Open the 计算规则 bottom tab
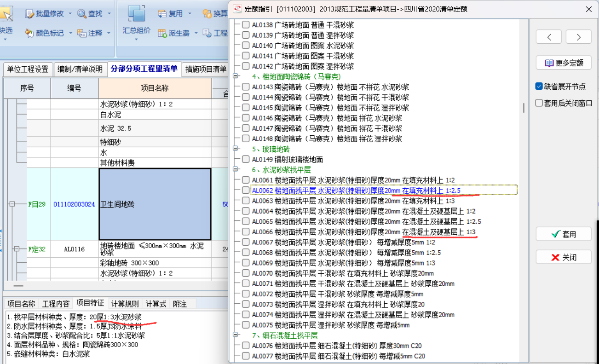The image size is (599, 364). [x=125, y=304]
